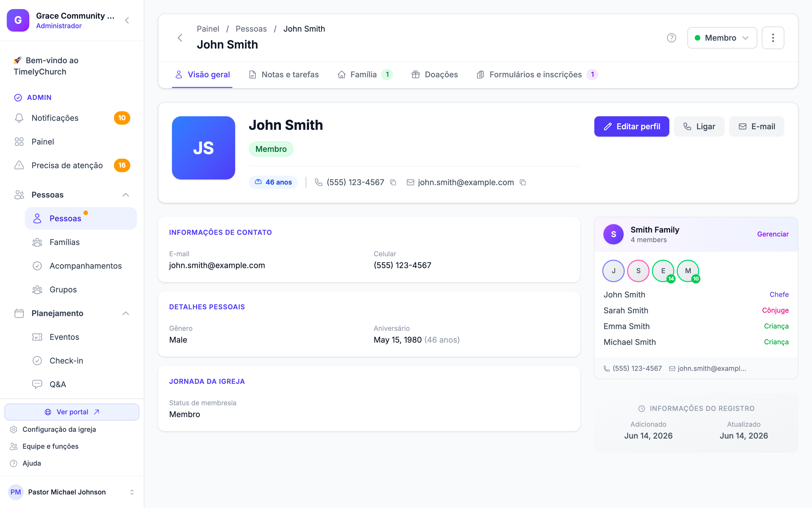The image size is (812, 508).
Task: Select John Smith in the family list
Action: [x=696, y=295]
